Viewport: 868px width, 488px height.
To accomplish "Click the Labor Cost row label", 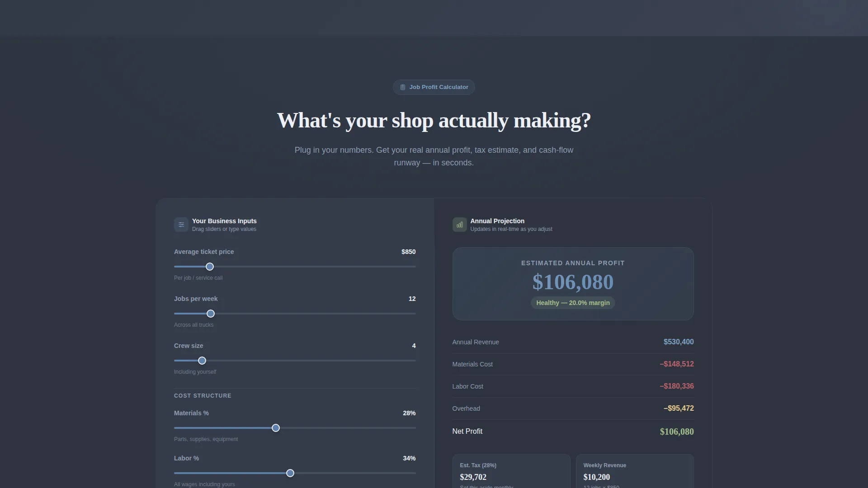I will click(467, 386).
